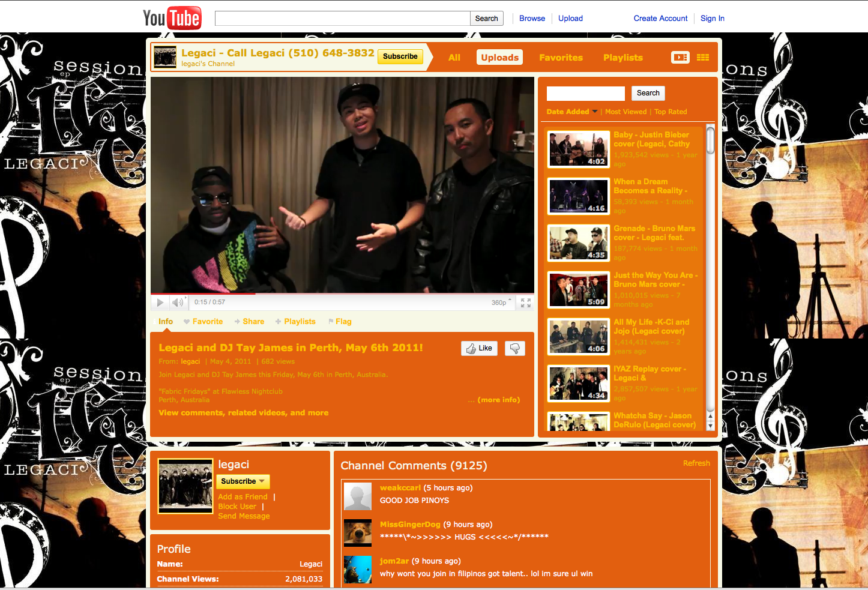Click the 'legaci' uploader link under the video title
Screen dimensions: 868x590
[x=190, y=361]
